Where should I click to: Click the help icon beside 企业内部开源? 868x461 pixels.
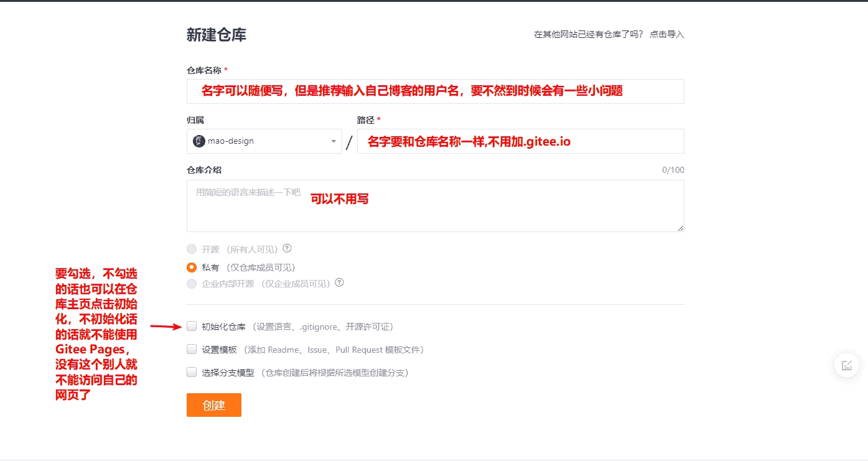click(x=339, y=282)
